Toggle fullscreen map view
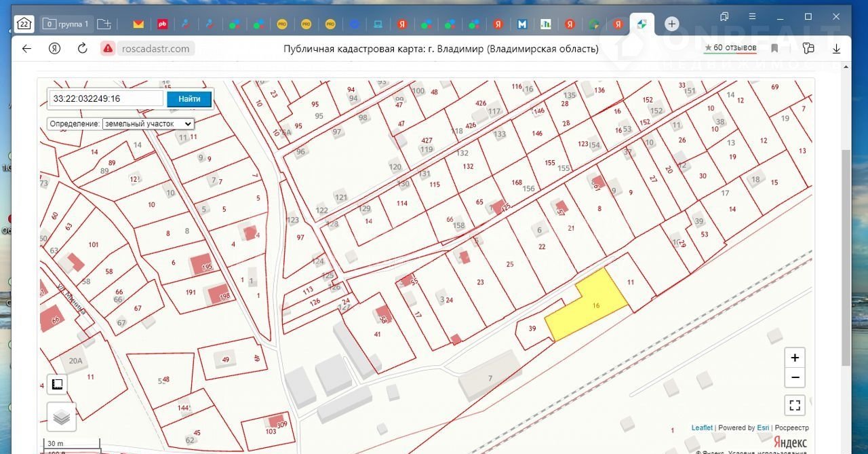868x454 pixels. click(795, 406)
